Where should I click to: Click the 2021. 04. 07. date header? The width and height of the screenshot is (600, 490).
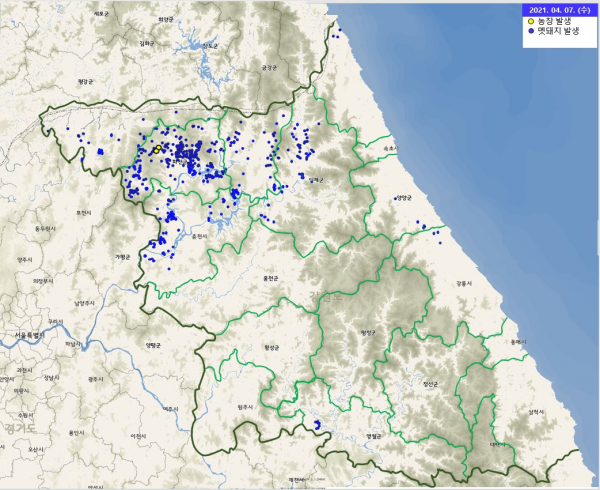[x=558, y=10]
